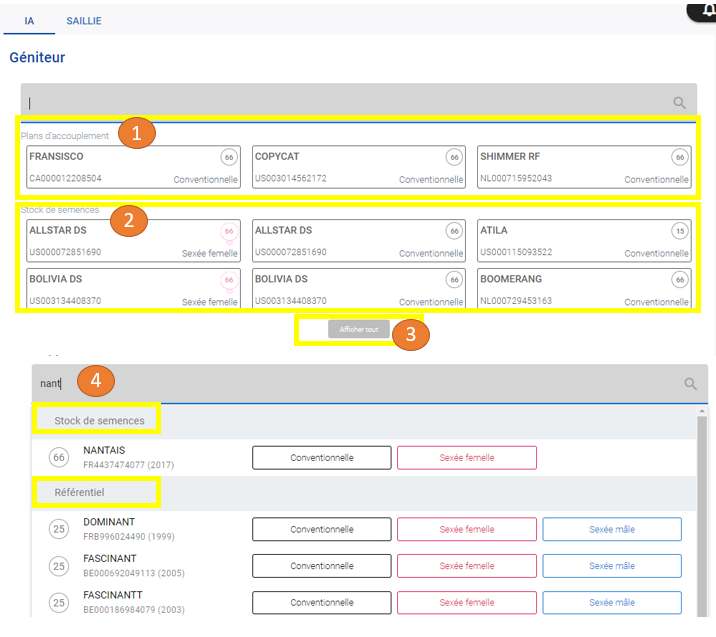
Task: Click the notification bell icon
Action: click(710, 10)
